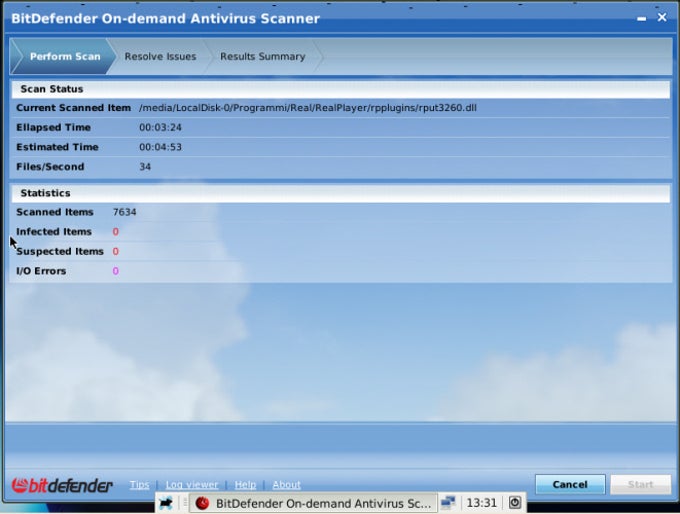Image resolution: width=680 pixels, height=514 pixels.
Task: Click the Infected Items label
Action: point(54,232)
